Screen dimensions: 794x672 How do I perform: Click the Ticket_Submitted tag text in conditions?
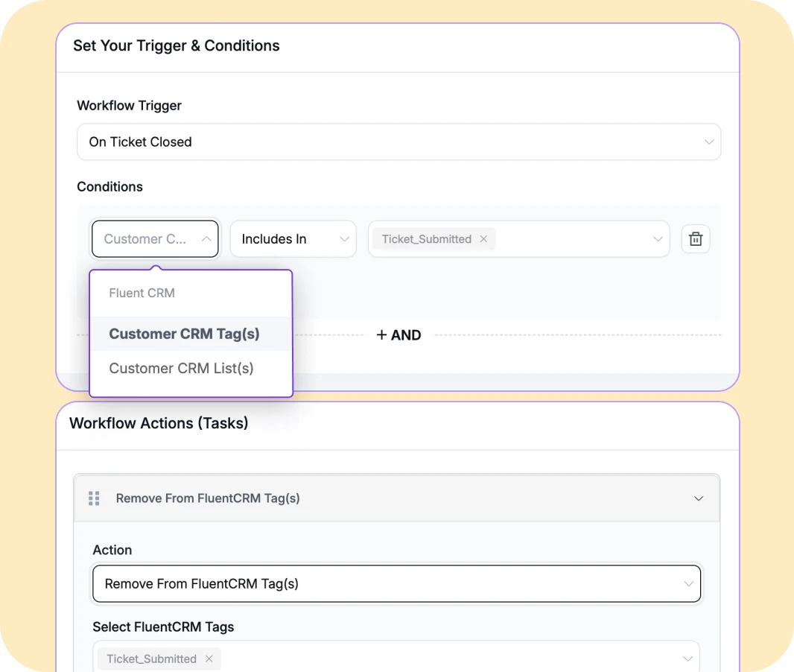(x=426, y=239)
